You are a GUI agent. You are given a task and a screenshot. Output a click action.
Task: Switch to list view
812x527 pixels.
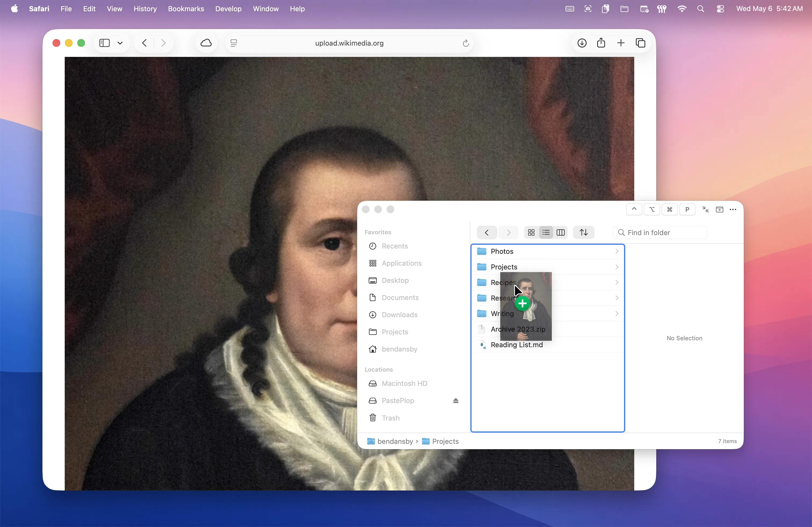pyautogui.click(x=546, y=232)
